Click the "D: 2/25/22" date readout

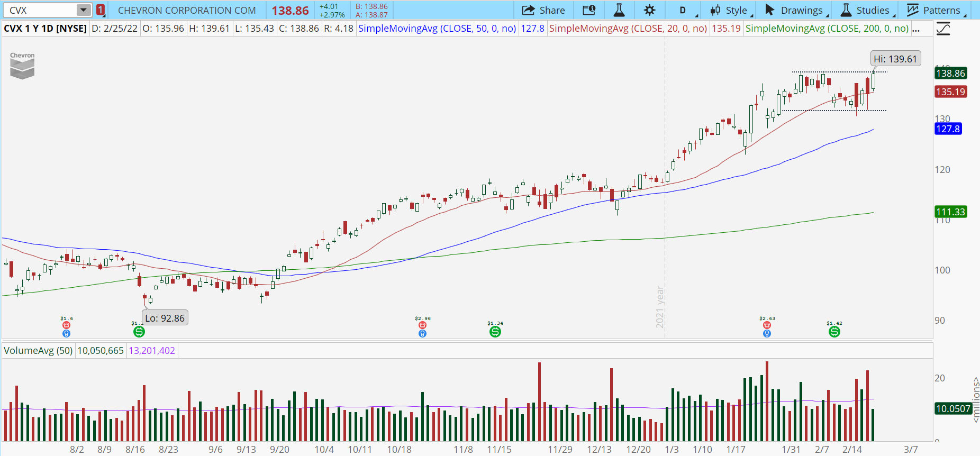coord(115,29)
